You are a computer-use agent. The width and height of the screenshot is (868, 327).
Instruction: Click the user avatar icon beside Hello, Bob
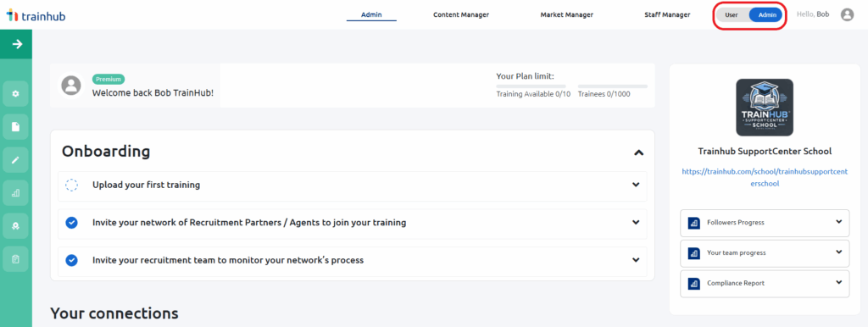pos(847,15)
